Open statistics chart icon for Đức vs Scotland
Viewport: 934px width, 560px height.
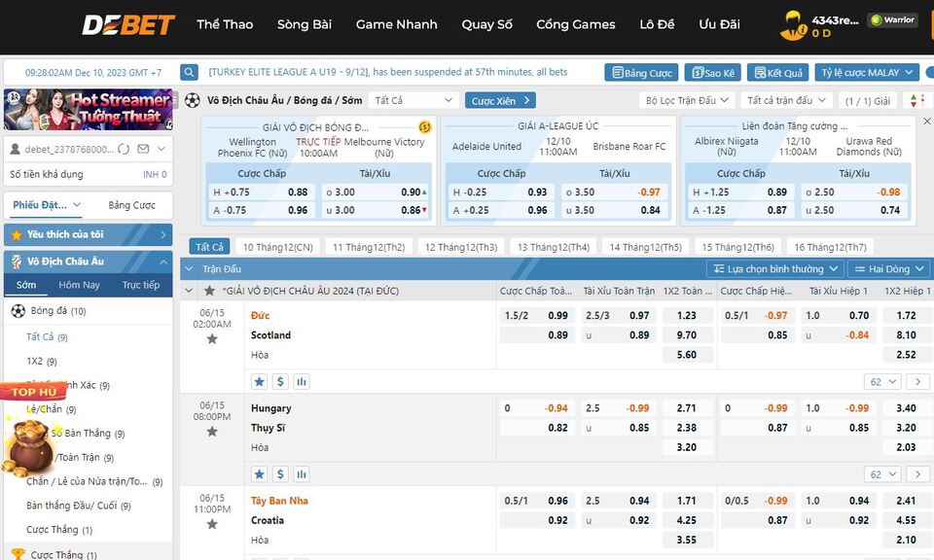(302, 382)
